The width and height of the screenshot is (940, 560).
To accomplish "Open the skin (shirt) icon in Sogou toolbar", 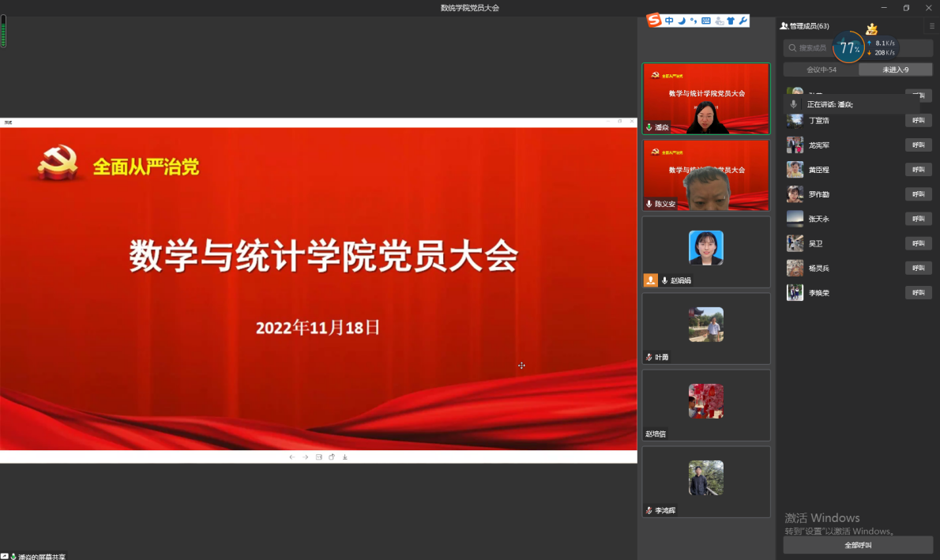I will tap(731, 21).
